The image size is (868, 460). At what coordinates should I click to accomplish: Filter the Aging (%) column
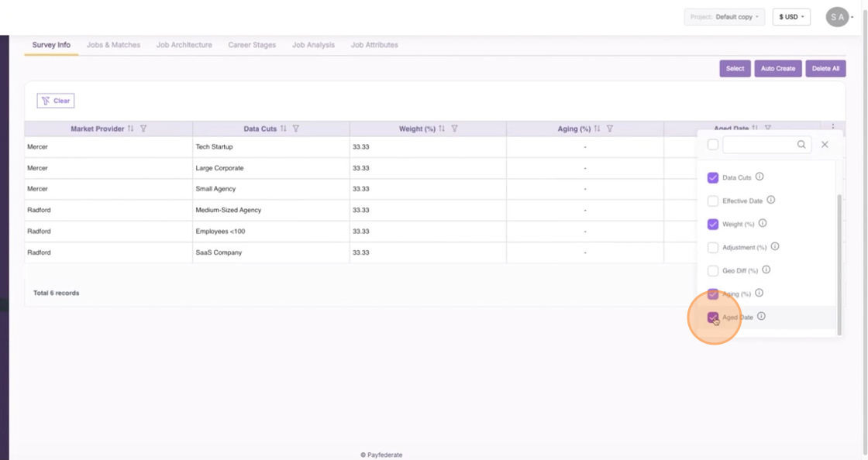point(609,129)
